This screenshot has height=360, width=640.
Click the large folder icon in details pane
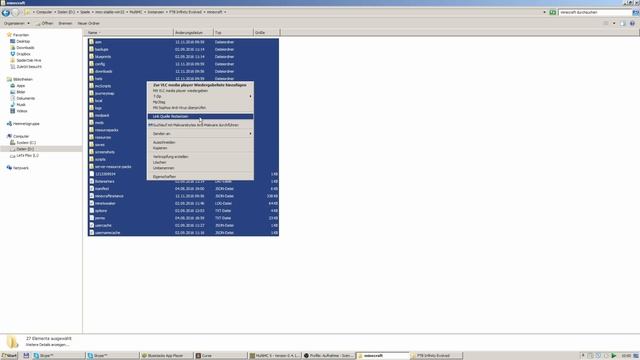pyautogui.click(x=12, y=342)
